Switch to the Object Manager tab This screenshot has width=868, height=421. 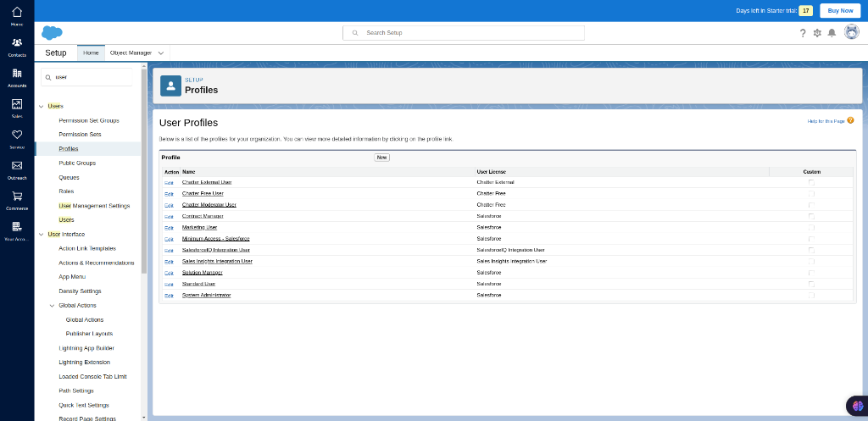click(x=131, y=53)
